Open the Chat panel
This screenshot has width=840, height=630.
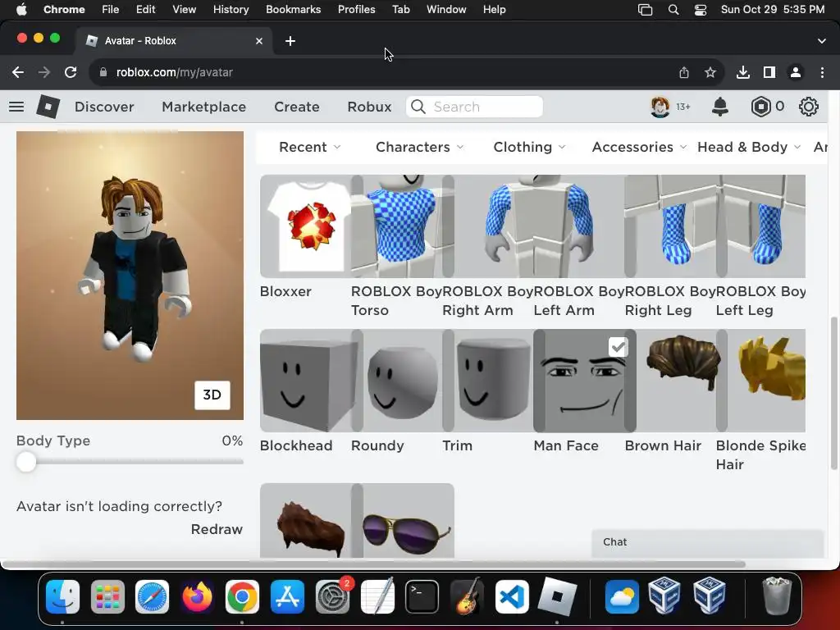(707, 543)
